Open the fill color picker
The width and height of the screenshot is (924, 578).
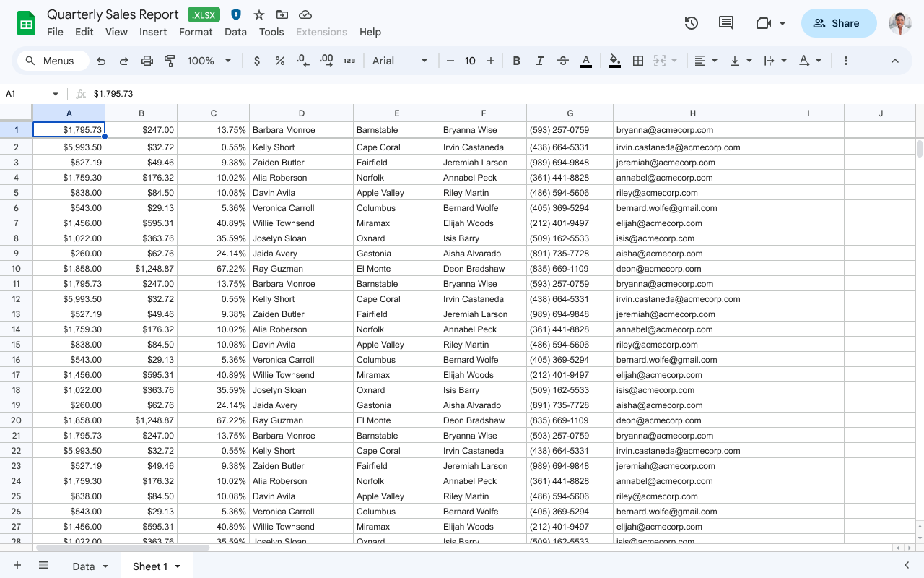coord(615,61)
